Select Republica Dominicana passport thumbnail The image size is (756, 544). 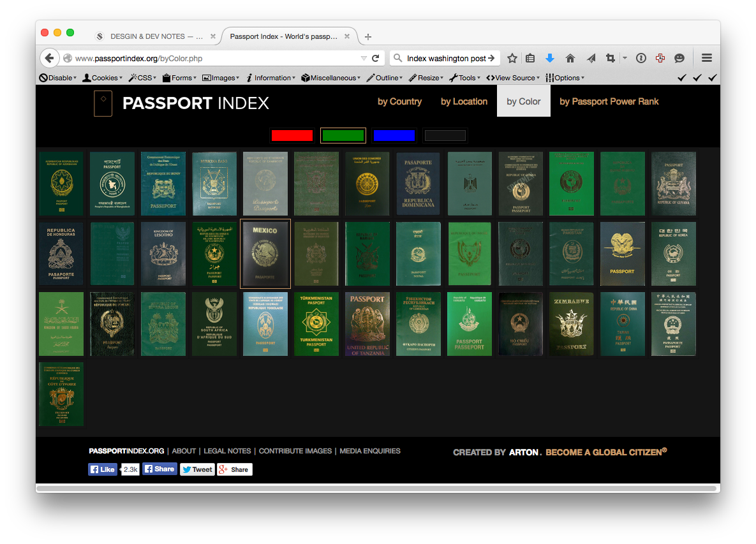click(418, 184)
